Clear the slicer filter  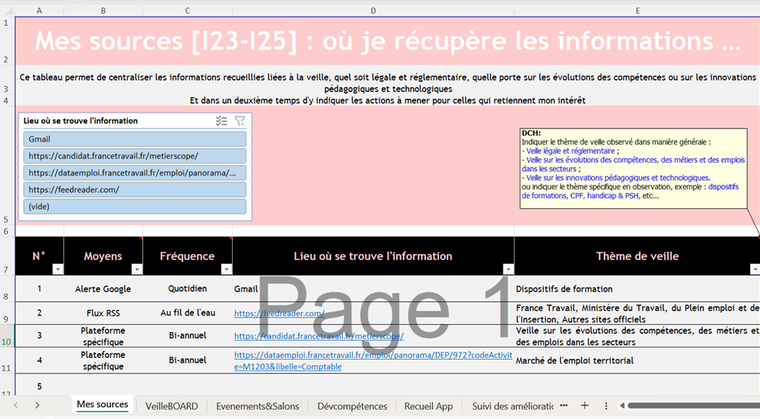(240, 121)
